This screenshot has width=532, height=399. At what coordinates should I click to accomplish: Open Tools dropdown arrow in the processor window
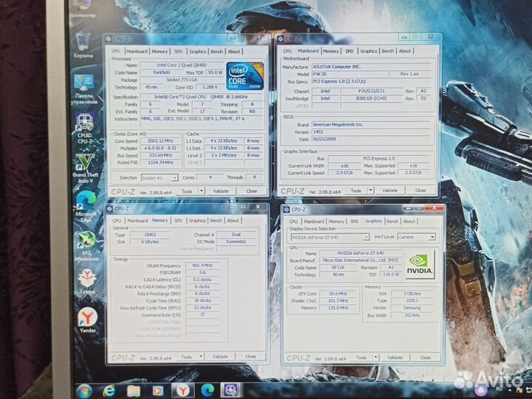[200, 191]
